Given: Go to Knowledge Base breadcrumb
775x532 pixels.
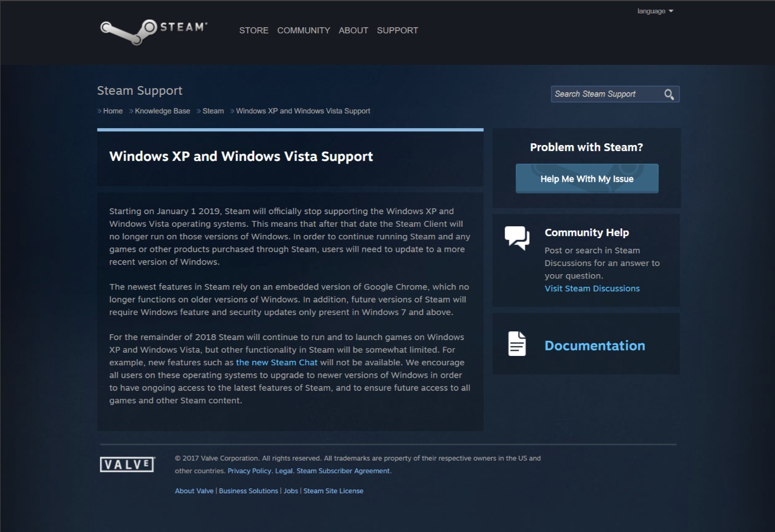Looking at the screenshot, I should coord(162,111).
